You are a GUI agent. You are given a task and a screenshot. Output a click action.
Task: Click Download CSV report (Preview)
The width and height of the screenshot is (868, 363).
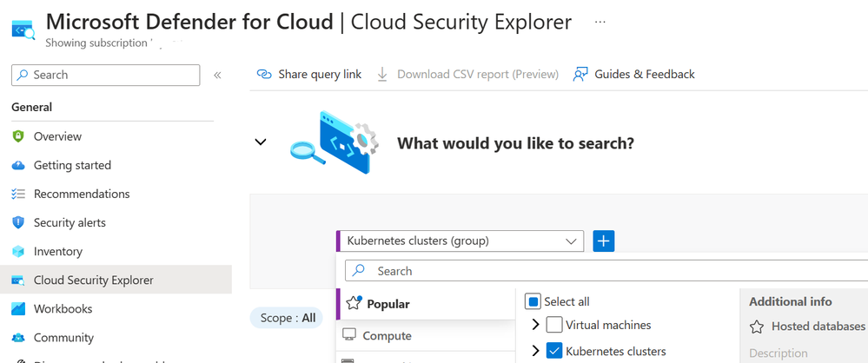tap(467, 74)
